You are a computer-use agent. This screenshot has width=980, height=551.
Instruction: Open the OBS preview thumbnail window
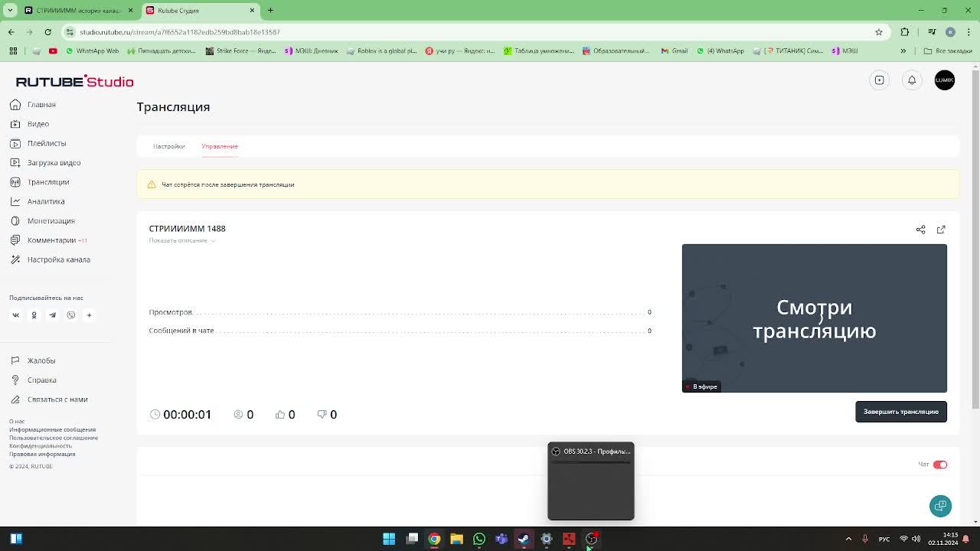tap(591, 481)
